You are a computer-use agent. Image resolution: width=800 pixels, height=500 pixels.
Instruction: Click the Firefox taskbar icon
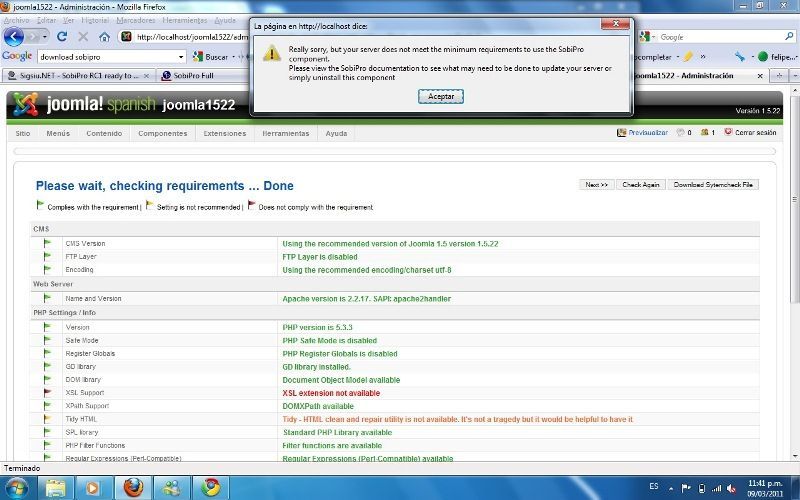click(x=133, y=488)
